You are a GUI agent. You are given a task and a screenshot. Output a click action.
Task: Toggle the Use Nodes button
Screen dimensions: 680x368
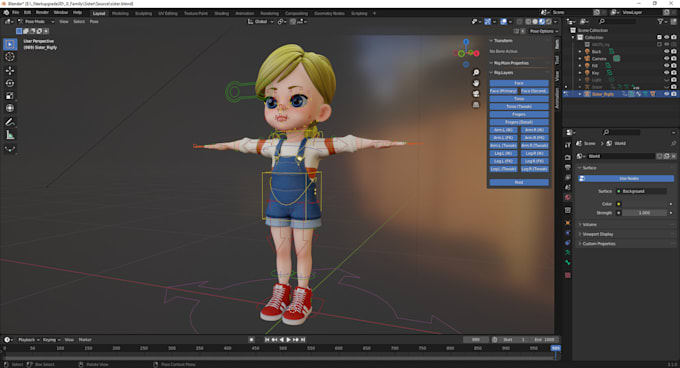[x=626, y=178]
